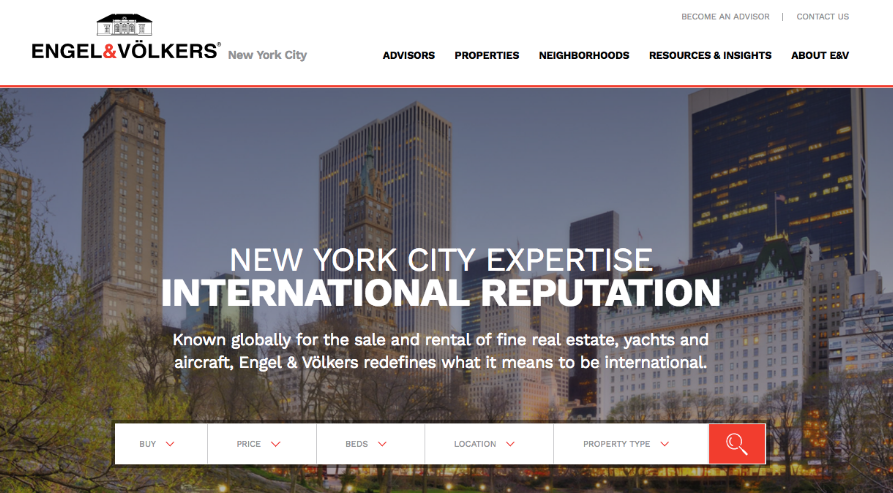Click the 'Known globally for the sale' paragraph
This screenshot has width=893, height=493.
point(441,351)
